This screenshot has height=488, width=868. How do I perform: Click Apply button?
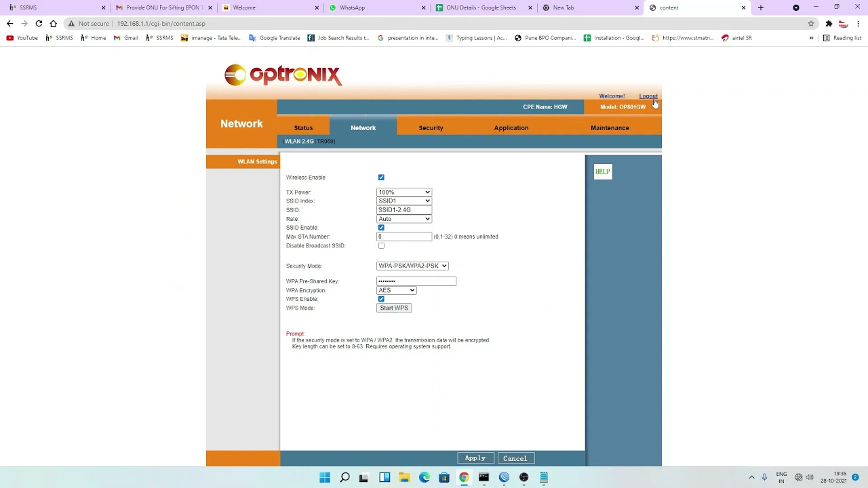coord(475,458)
